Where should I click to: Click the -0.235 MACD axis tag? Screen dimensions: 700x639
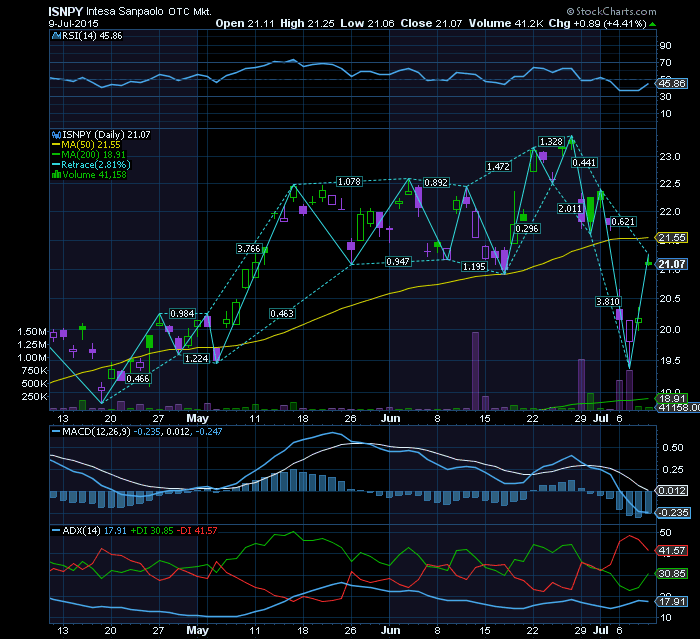(x=672, y=512)
